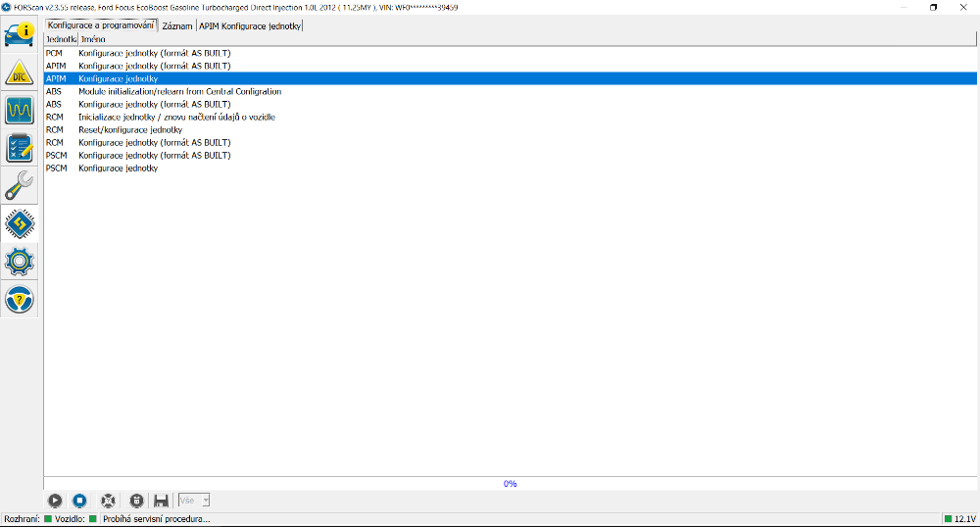980x527 pixels.
Task: Select RCM Reset/konfigurace jednotky row
Action: [129, 129]
